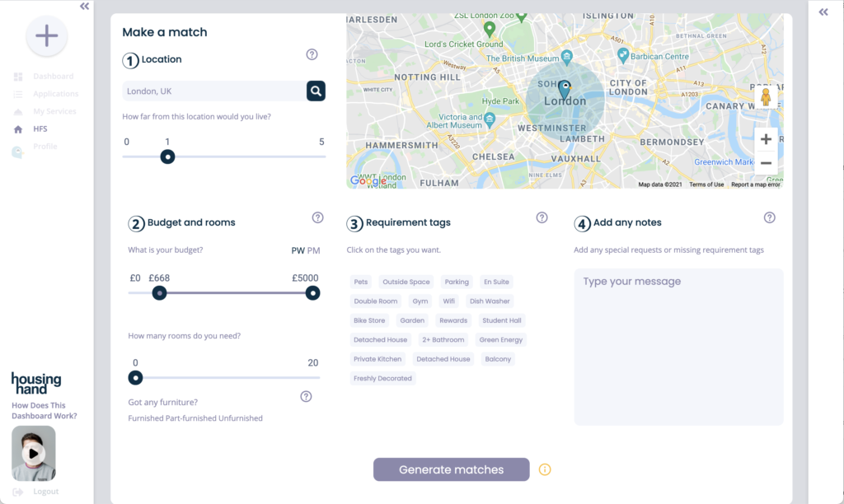
Task: Click the London location pin on map
Action: point(565,89)
